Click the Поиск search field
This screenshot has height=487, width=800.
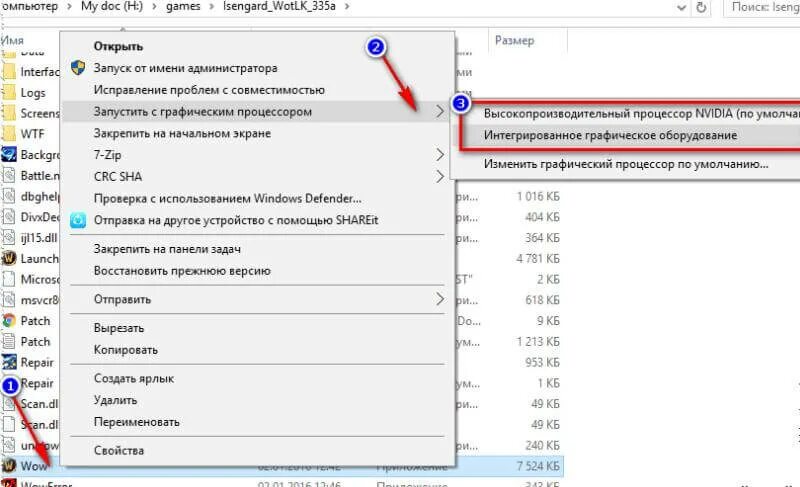coord(762,7)
